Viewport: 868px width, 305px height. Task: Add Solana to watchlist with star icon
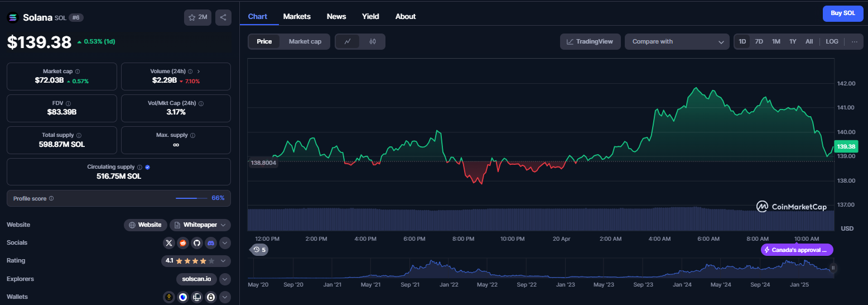(197, 17)
